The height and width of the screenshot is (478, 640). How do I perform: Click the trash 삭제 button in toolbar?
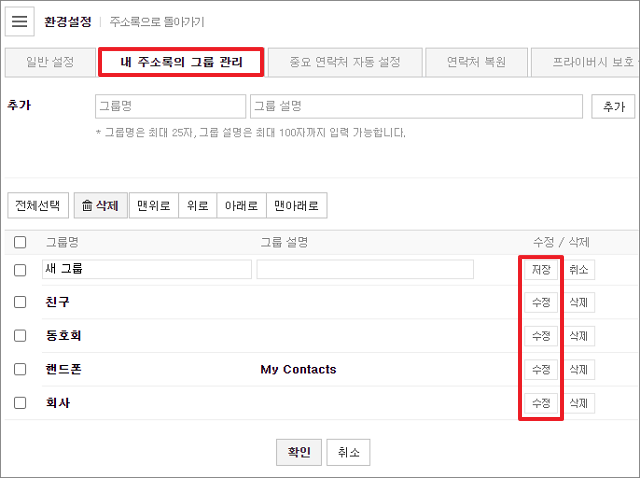(x=100, y=206)
